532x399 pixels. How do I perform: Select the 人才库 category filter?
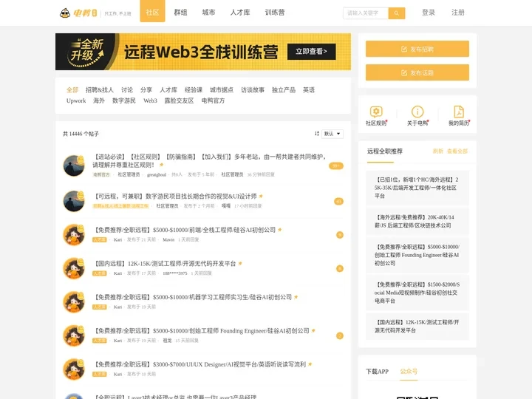168,90
